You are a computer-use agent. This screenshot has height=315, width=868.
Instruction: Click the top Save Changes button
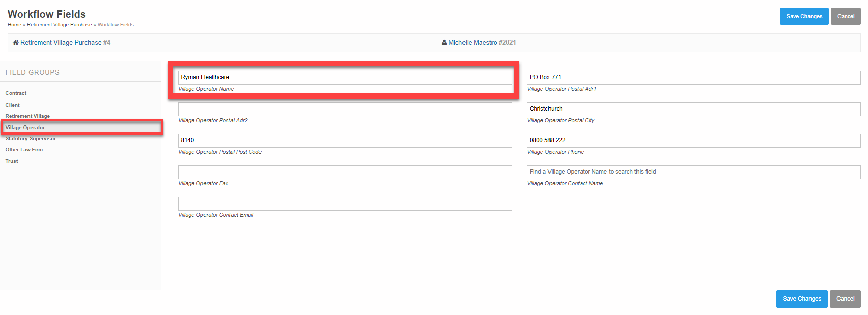[804, 16]
